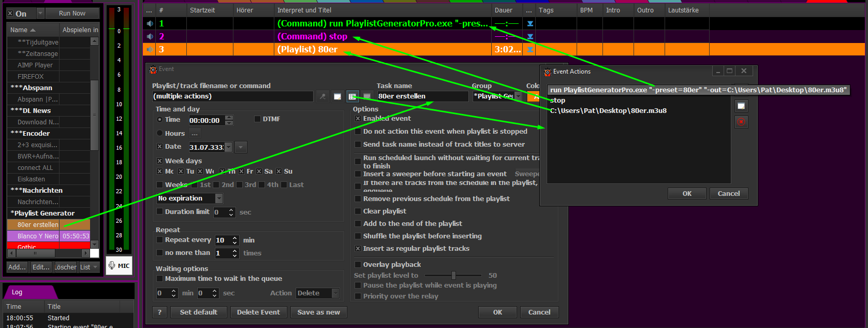Click the red delete action icon in Event Actions
The width and height of the screenshot is (868, 328).
[x=741, y=122]
